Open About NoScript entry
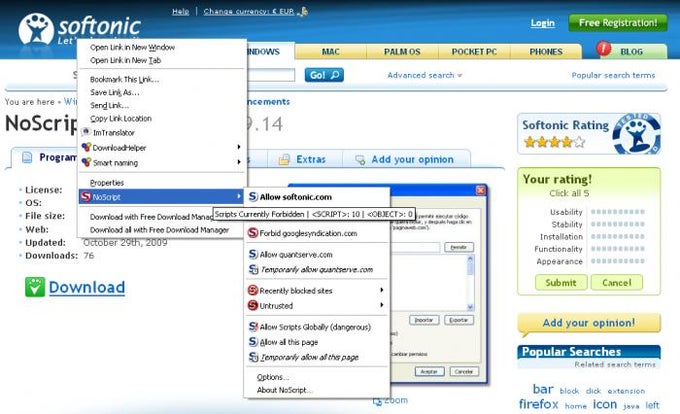Image resolution: width=680 pixels, height=414 pixels. [x=284, y=390]
